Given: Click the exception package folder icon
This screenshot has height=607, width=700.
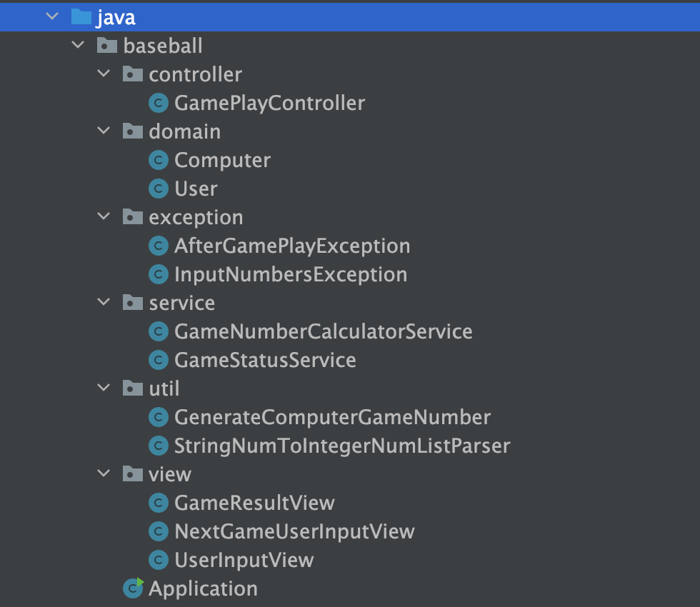Looking at the screenshot, I should coord(133,216).
